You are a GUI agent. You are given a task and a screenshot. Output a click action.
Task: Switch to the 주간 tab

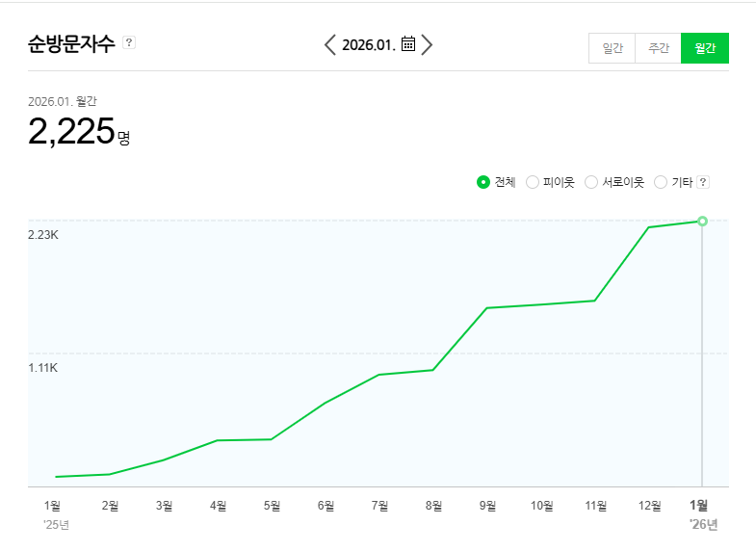tap(659, 48)
